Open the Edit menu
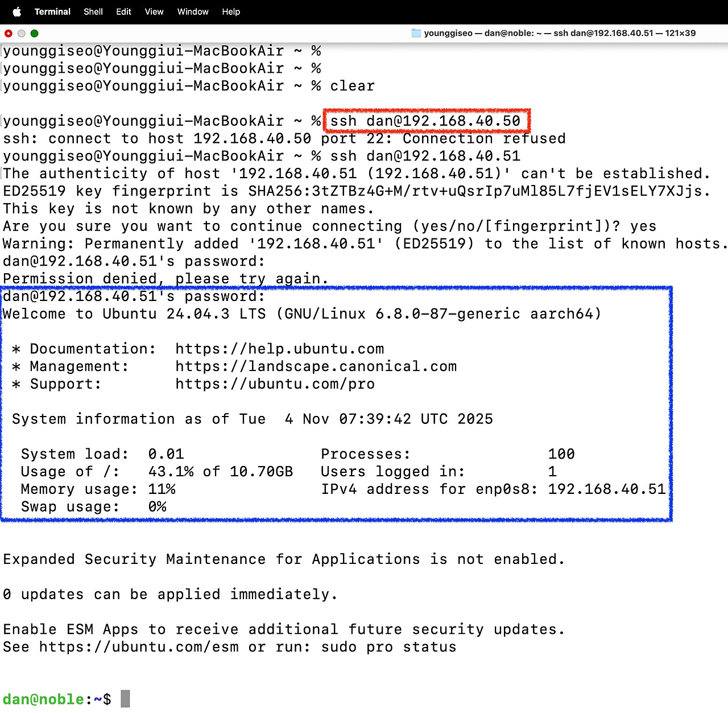The height and width of the screenshot is (713, 728). coord(124,11)
